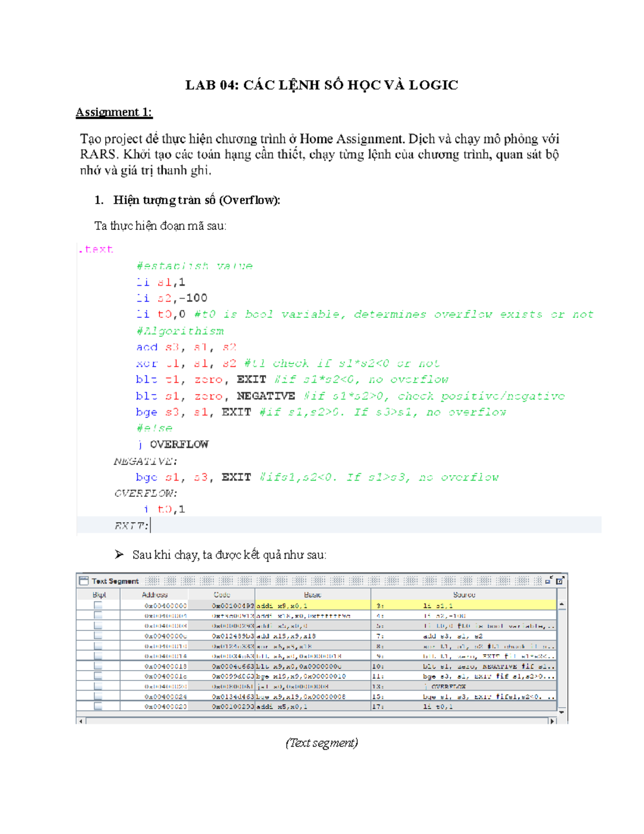Image resolution: width=644 pixels, height=834 pixels.
Task: Toggle breakpoint checkbox for address 0x00400010
Action: (98, 646)
